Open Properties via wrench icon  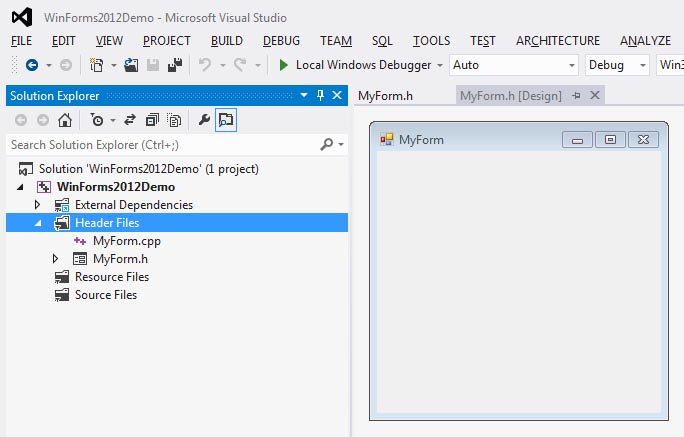(x=204, y=120)
